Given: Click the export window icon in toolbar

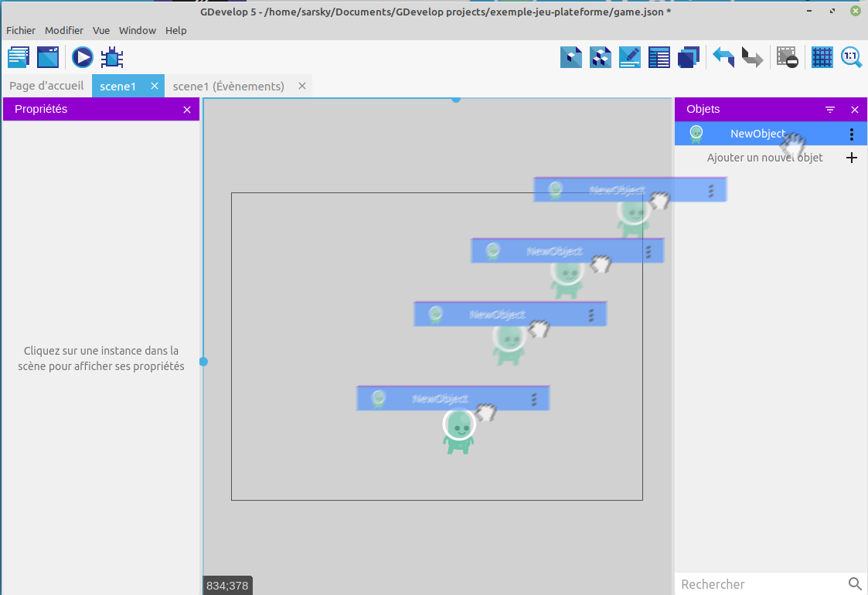Looking at the screenshot, I should (x=49, y=58).
